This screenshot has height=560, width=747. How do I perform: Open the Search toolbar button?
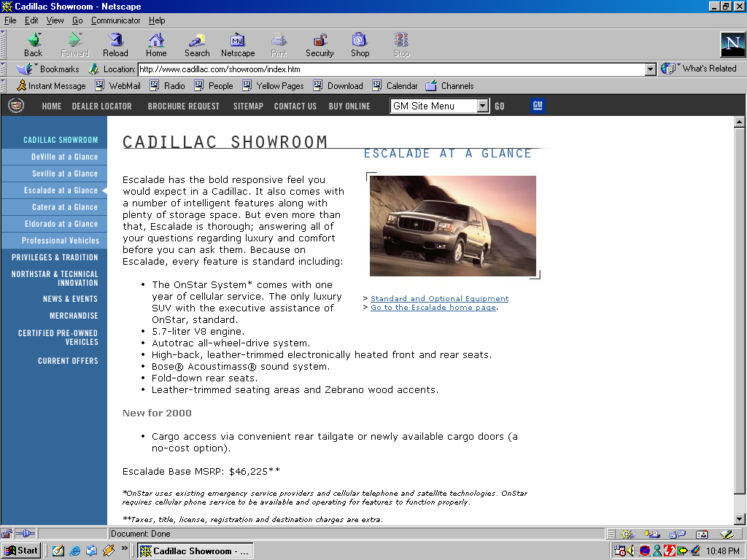[x=197, y=44]
